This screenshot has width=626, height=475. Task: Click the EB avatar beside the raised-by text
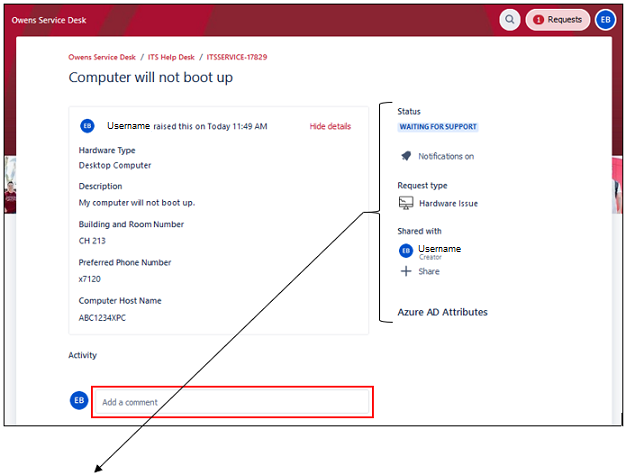pos(88,126)
